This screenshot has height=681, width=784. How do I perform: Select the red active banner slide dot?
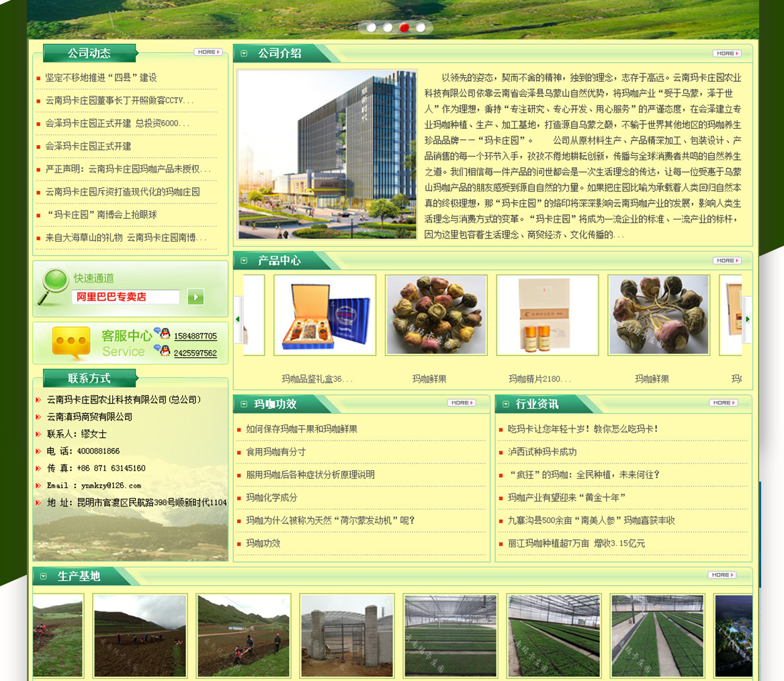(x=404, y=28)
